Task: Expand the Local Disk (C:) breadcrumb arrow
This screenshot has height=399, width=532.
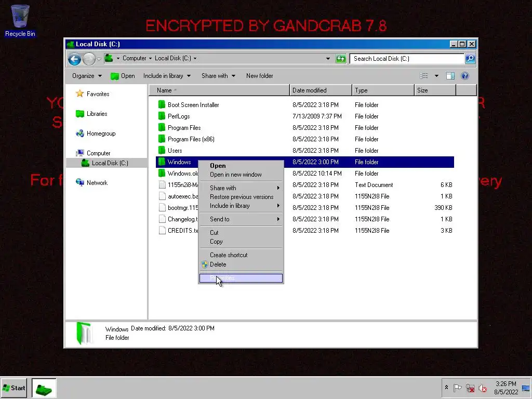Action: tap(195, 58)
